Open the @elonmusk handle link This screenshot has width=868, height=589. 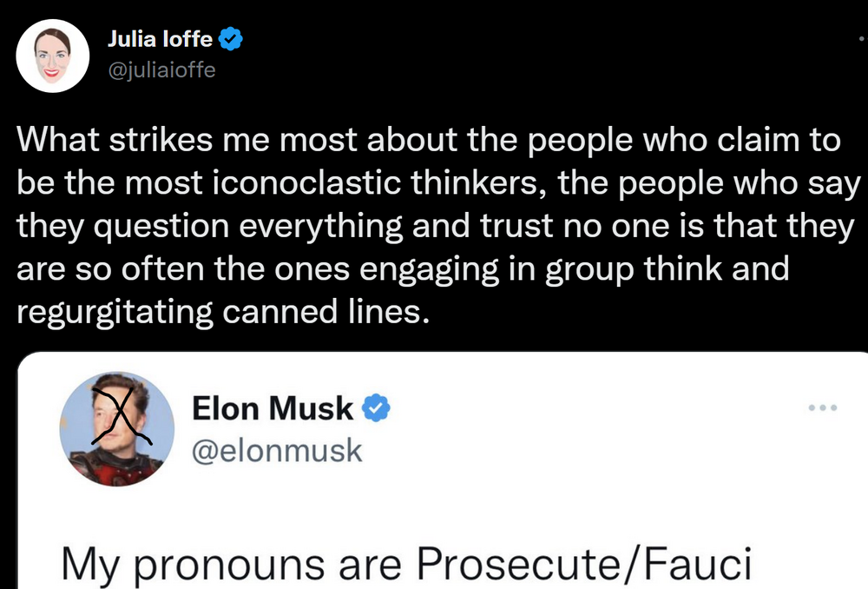pos(275,450)
